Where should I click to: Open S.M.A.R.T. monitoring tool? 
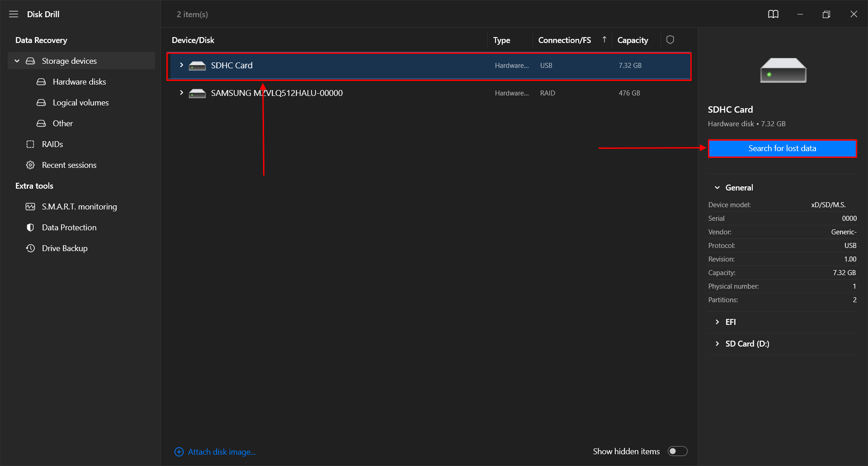pos(79,206)
